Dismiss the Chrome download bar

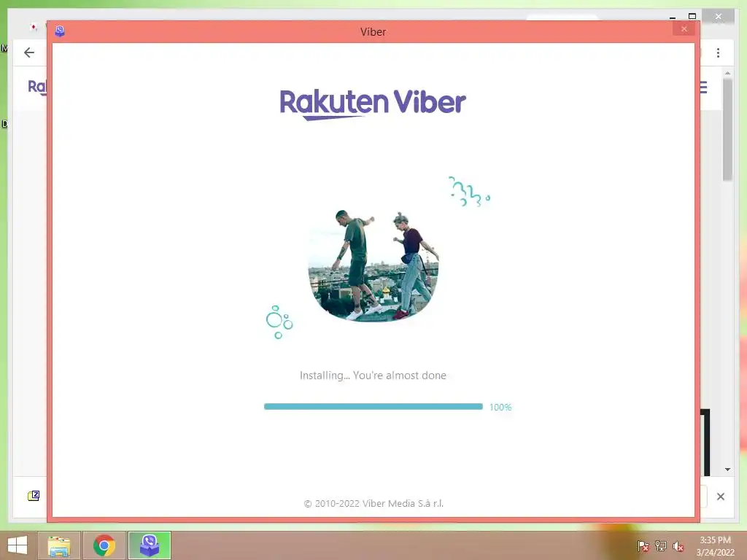point(720,497)
